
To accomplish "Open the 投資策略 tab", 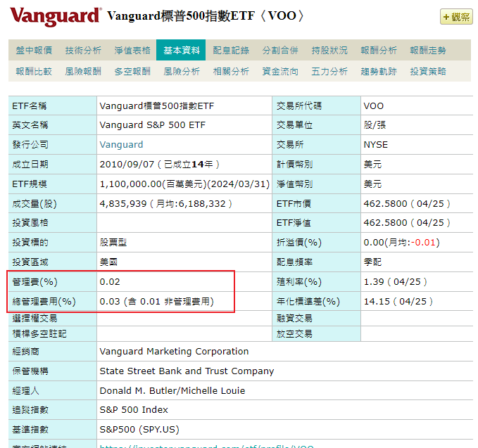I will click(x=428, y=72).
